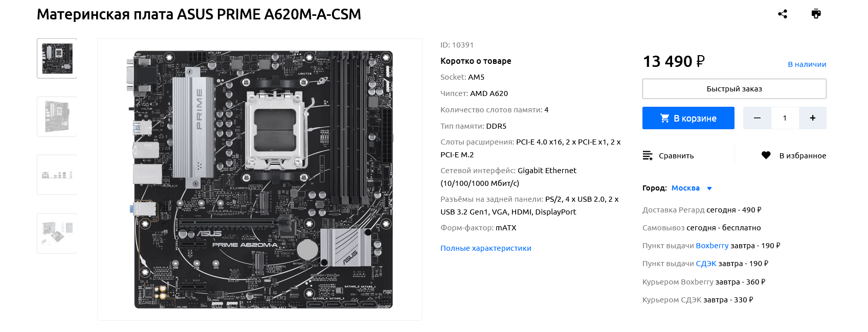Decrease quantity with the minus button

coord(757,118)
